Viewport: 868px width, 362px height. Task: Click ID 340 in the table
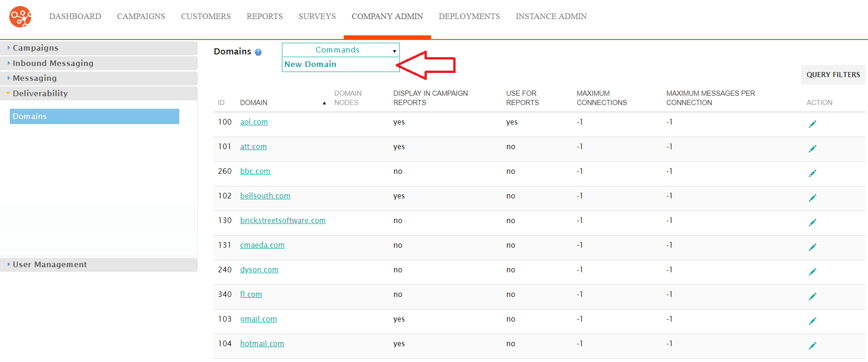225,294
